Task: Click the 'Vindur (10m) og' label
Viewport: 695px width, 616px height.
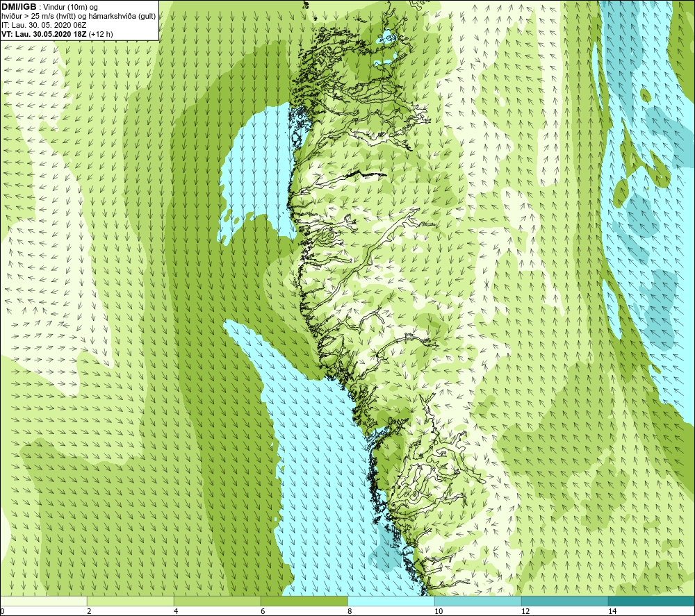Action: coord(70,7)
